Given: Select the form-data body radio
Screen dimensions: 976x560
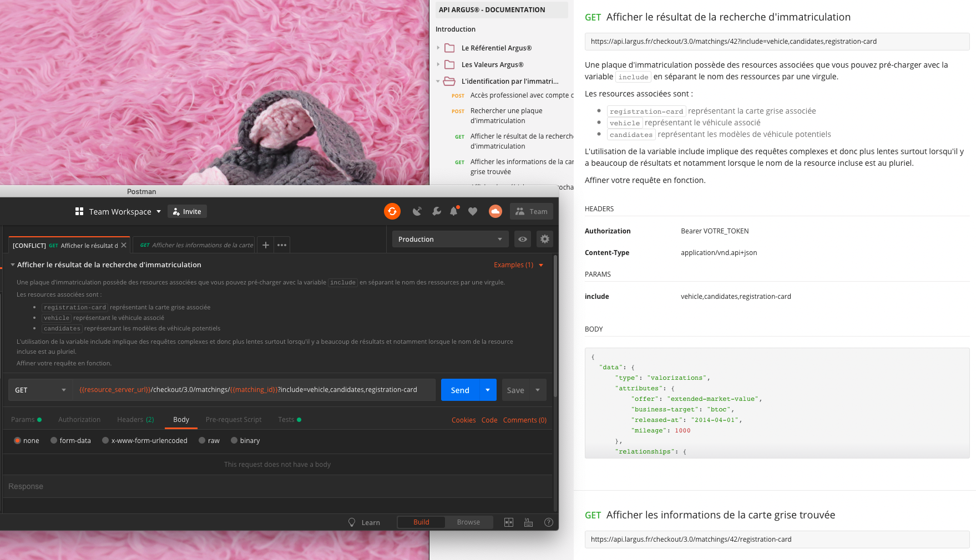Looking at the screenshot, I should 54,440.
